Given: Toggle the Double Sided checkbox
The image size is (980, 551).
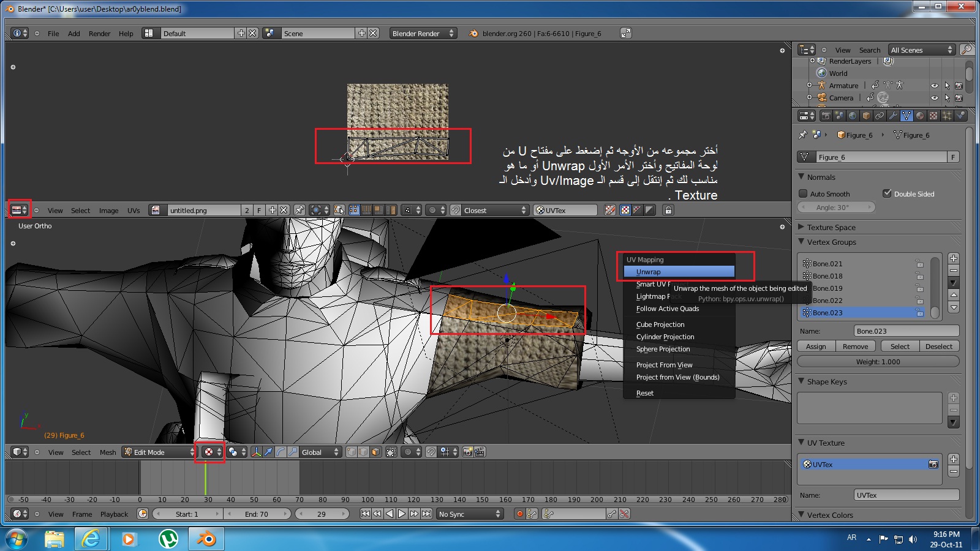Looking at the screenshot, I should (887, 193).
